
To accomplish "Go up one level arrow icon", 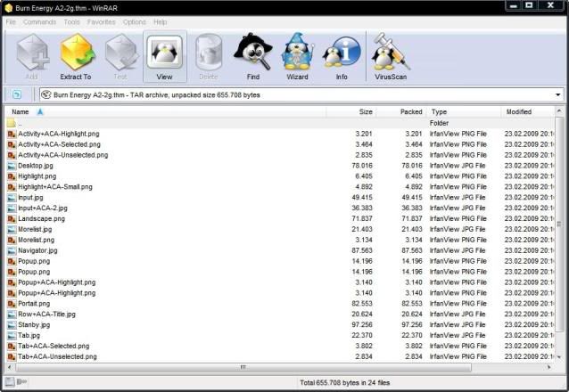I will tap(17, 94).
